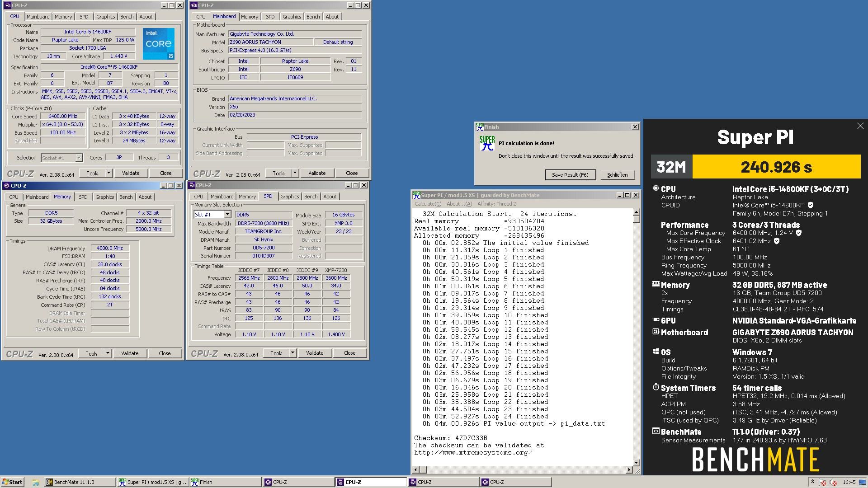Click Super PI horizontal scrollbar left arrow
The height and width of the screenshot is (488, 868).
pyautogui.click(x=416, y=470)
